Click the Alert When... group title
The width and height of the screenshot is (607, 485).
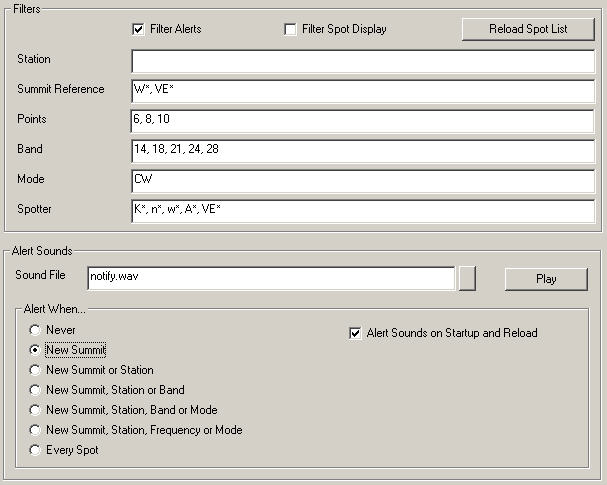54,309
